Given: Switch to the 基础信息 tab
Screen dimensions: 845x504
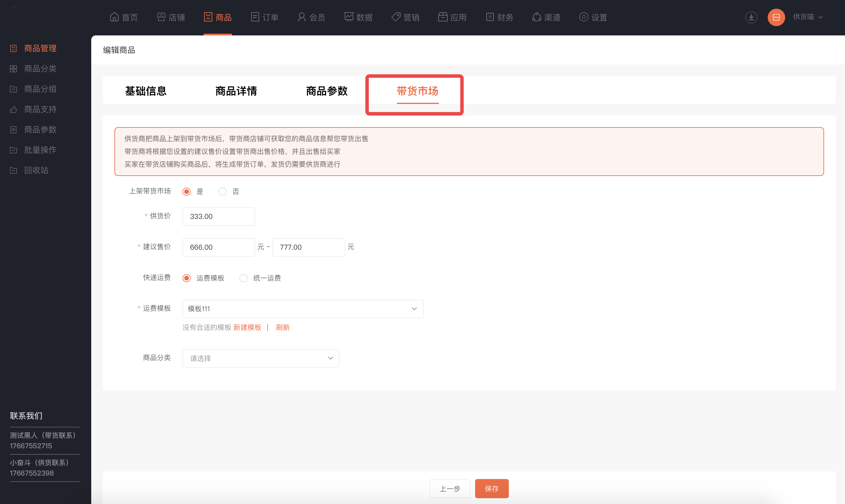Looking at the screenshot, I should (x=146, y=91).
